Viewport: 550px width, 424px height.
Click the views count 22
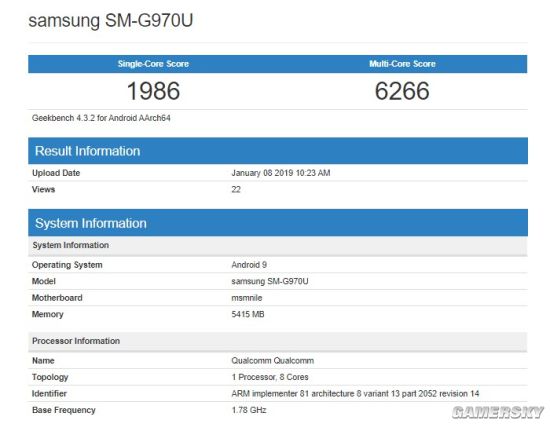point(236,189)
